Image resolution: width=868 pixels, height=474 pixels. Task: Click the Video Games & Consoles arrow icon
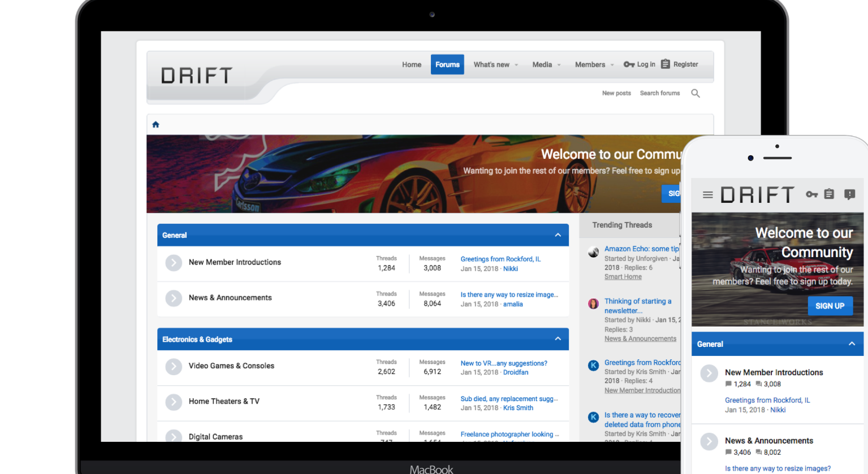tap(174, 366)
